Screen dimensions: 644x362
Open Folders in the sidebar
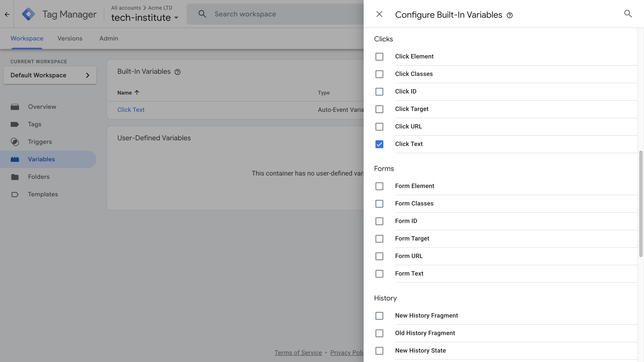coord(48,177)
